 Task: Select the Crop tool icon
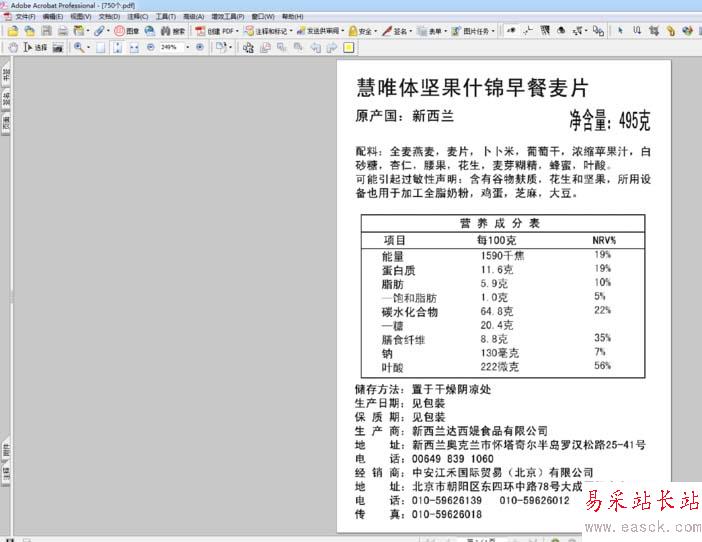[654, 31]
